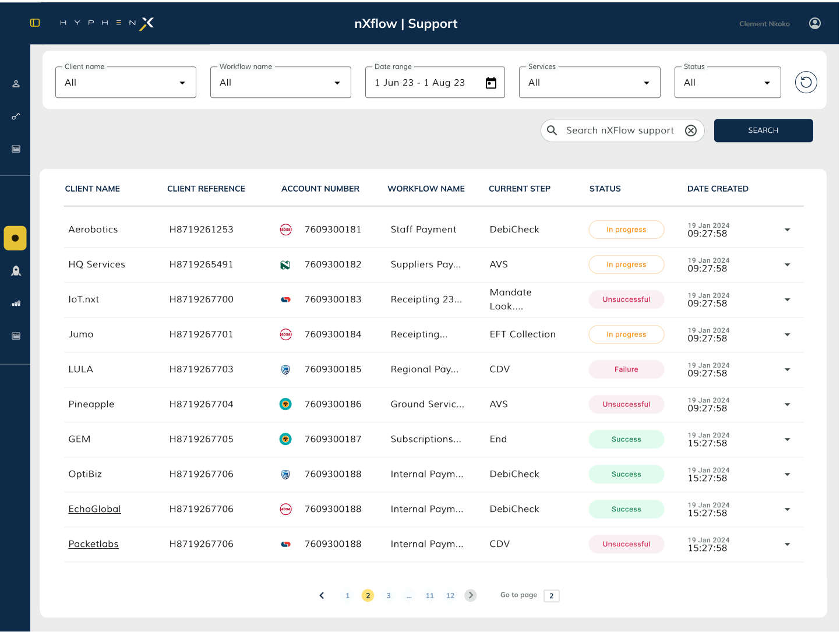
Task: Open the Services dropdown
Action: pyautogui.click(x=590, y=82)
